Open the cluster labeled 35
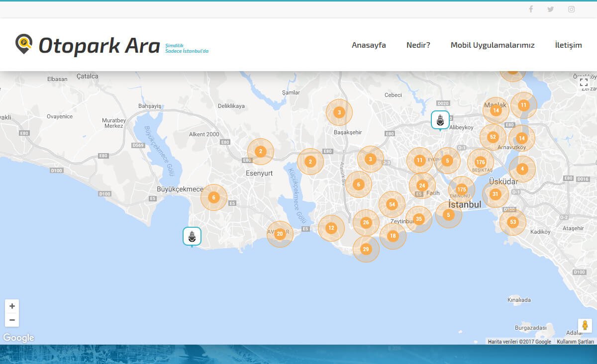 [419, 219]
